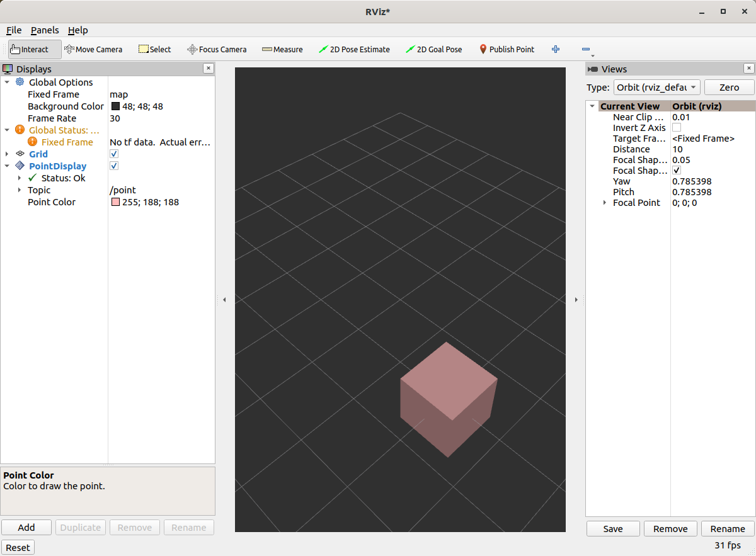This screenshot has height=556, width=756.
Task: Open the File menu
Action: (x=13, y=30)
